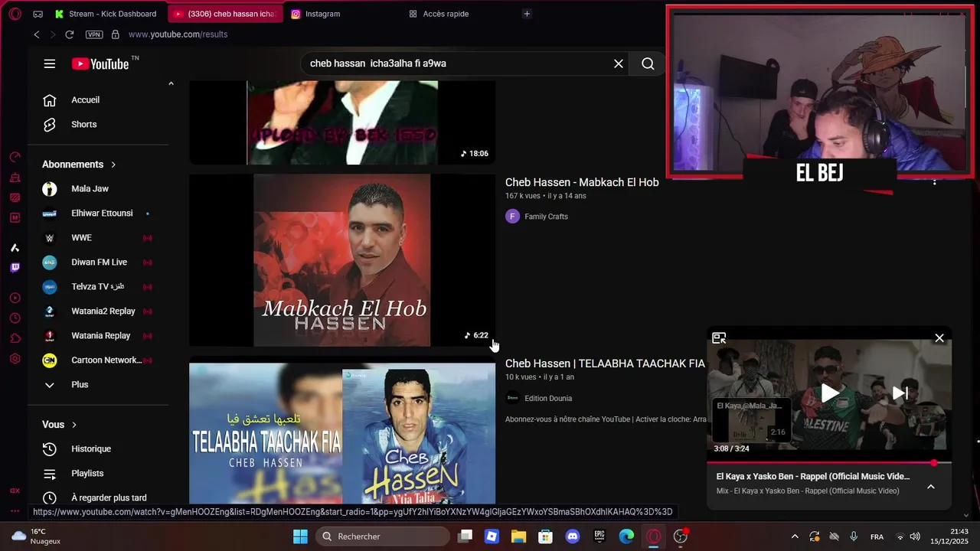Switch to the Instagram tab

[x=322, y=14]
